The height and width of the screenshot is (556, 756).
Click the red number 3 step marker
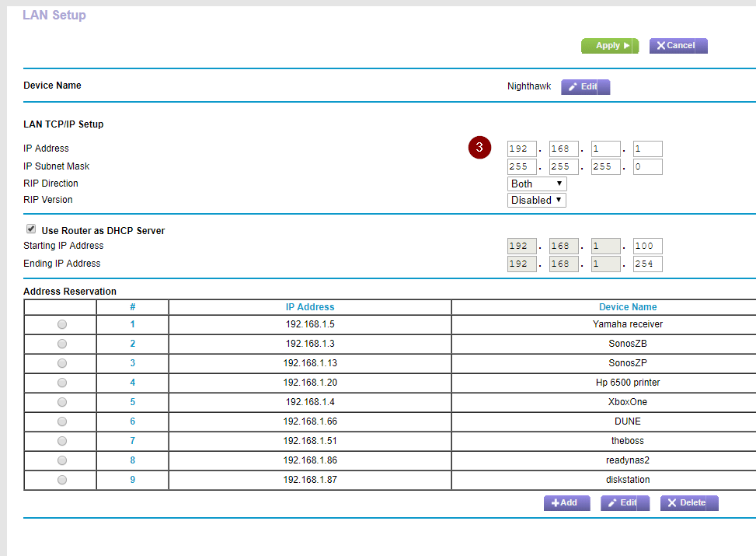tap(479, 147)
